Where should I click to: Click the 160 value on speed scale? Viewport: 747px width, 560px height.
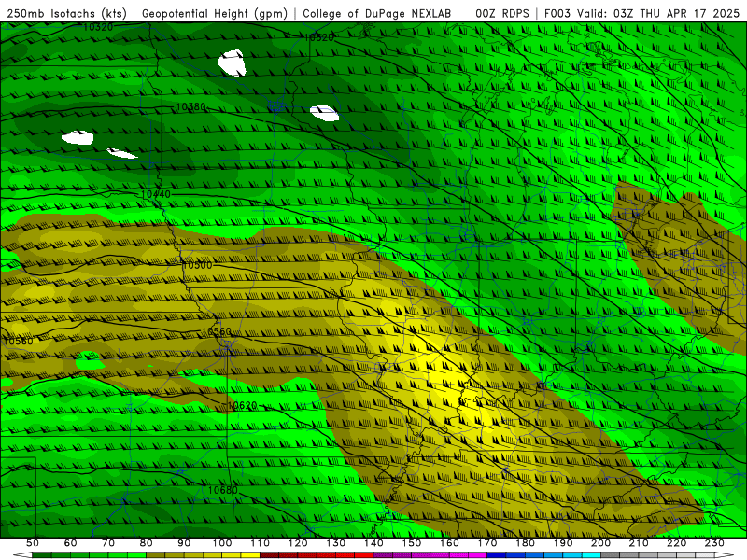point(449,543)
